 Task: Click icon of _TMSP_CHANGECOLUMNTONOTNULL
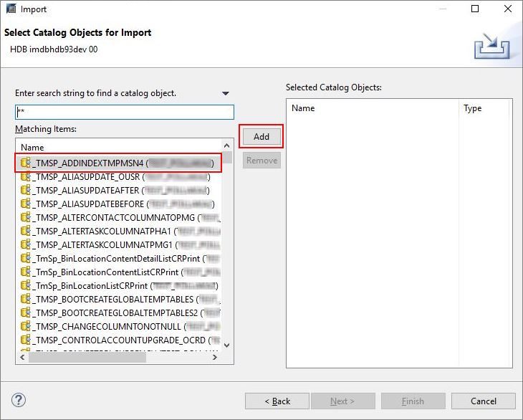(x=26, y=326)
